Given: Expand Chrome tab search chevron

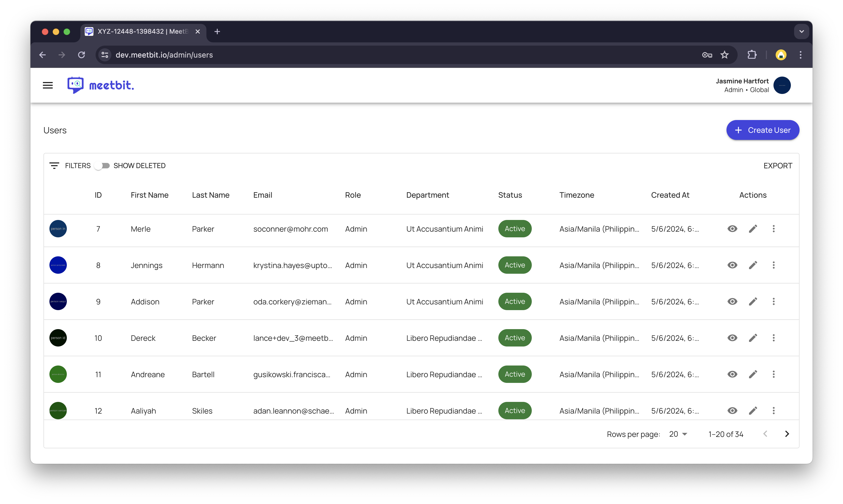Looking at the screenshot, I should coord(801,31).
